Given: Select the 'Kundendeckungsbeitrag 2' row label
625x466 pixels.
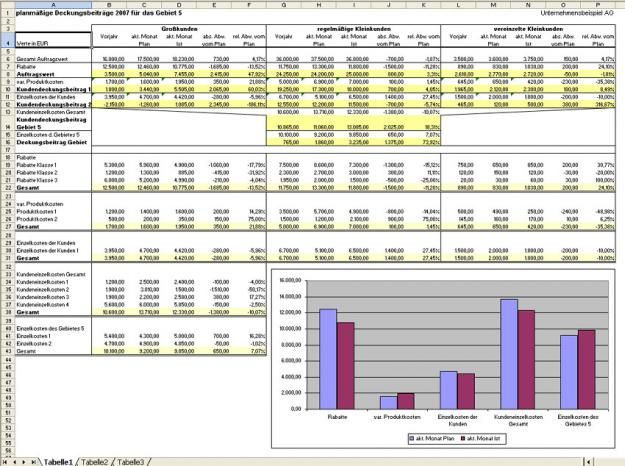Looking at the screenshot, I should click(x=53, y=104).
